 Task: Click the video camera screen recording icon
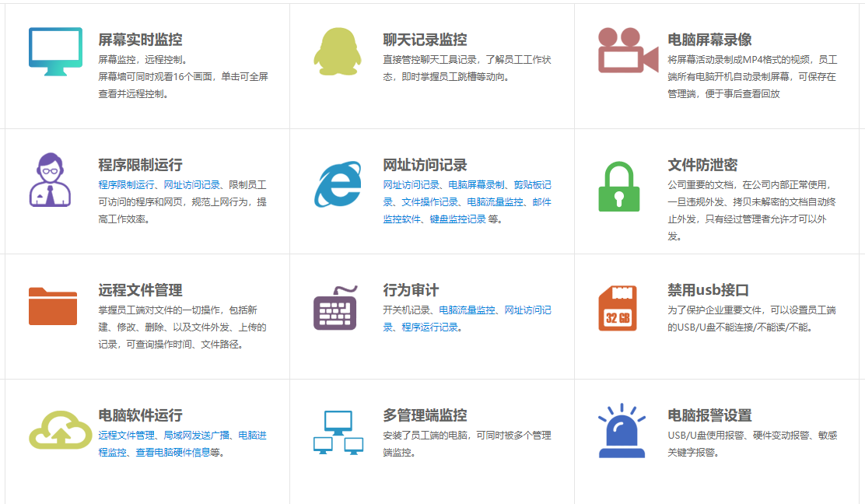[x=627, y=51]
